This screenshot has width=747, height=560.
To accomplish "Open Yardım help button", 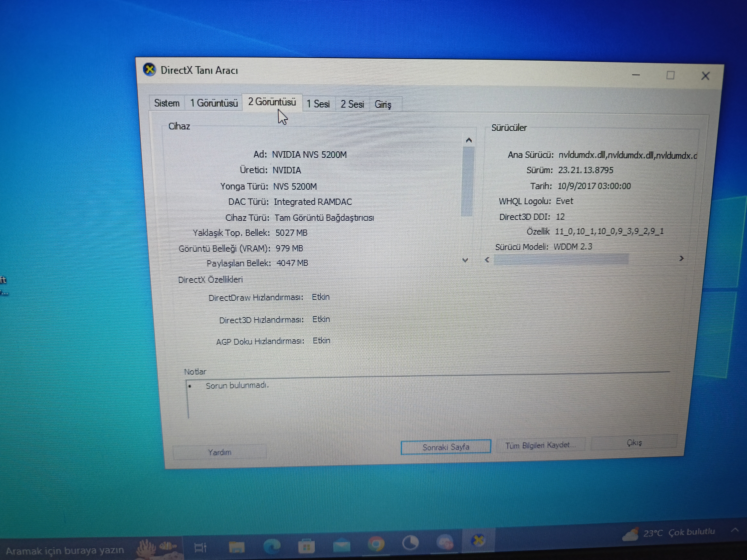I will 220,452.
